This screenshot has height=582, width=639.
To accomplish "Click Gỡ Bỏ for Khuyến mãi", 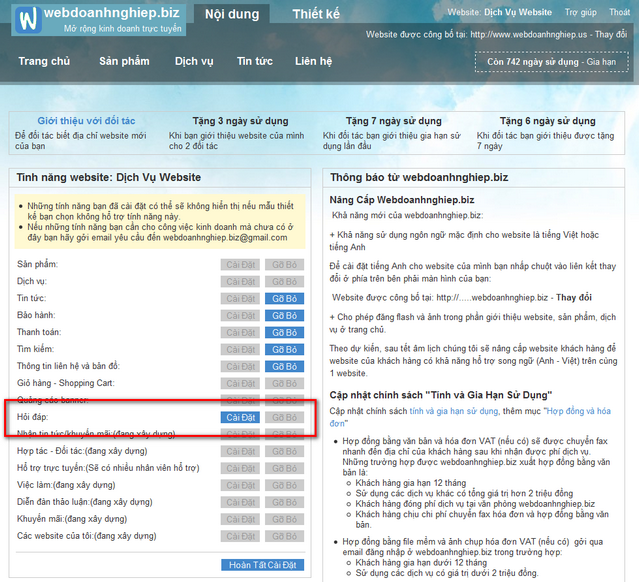I will click(284, 519).
